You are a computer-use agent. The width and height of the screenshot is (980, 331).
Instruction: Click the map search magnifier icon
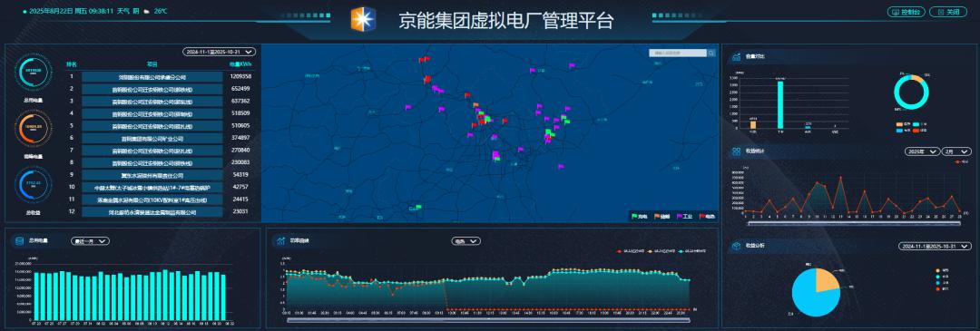click(x=711, y=54)
